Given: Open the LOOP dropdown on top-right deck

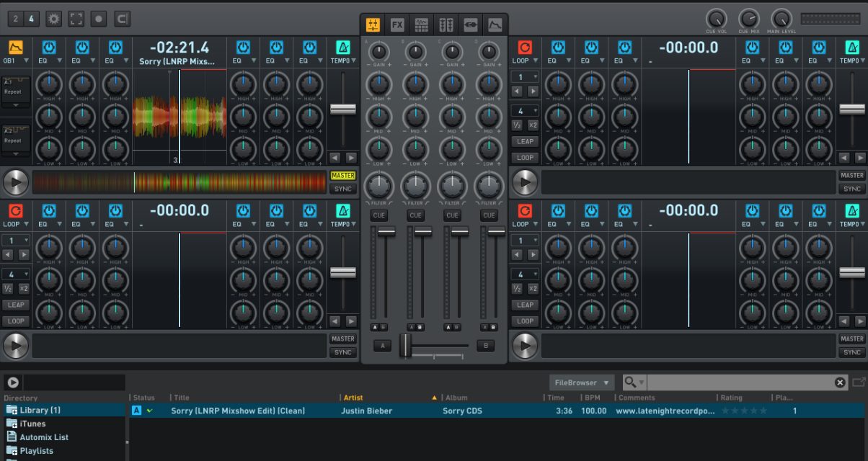Looking at the screenshot, I should [x=525, y=61].
